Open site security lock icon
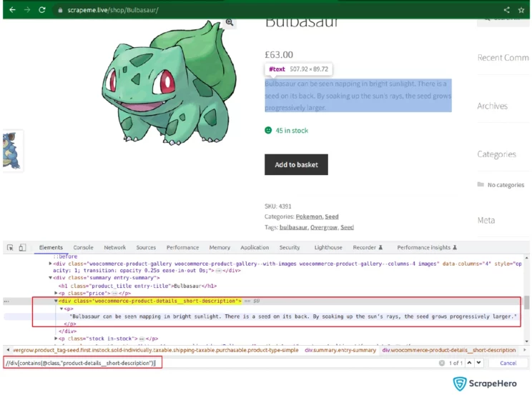Screen dimensions: 532x395 coord(60,10)
